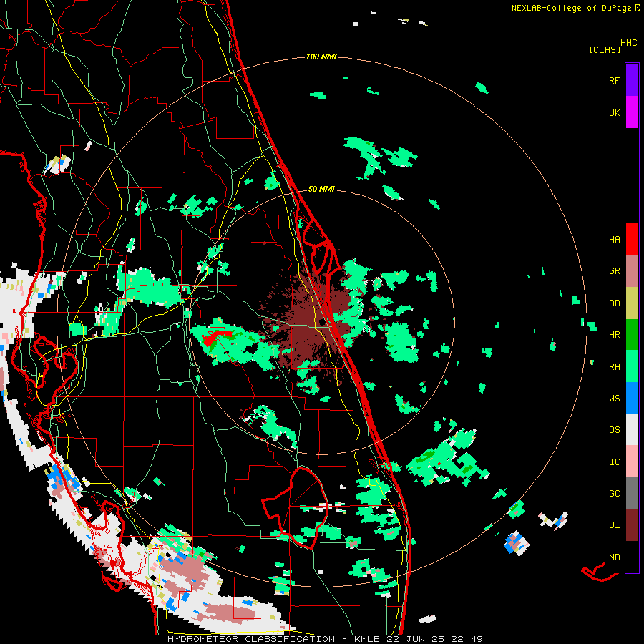Viewport: 644px width, 644px height.
Task: Click the HR dark green legend swatch
Action: tap(632, 335)
